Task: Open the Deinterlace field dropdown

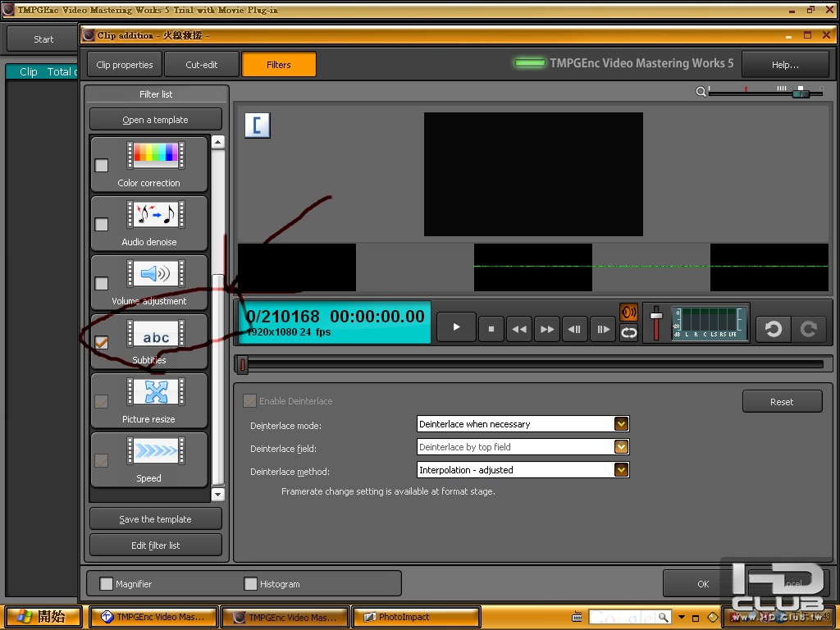Action: coord(621,447)
